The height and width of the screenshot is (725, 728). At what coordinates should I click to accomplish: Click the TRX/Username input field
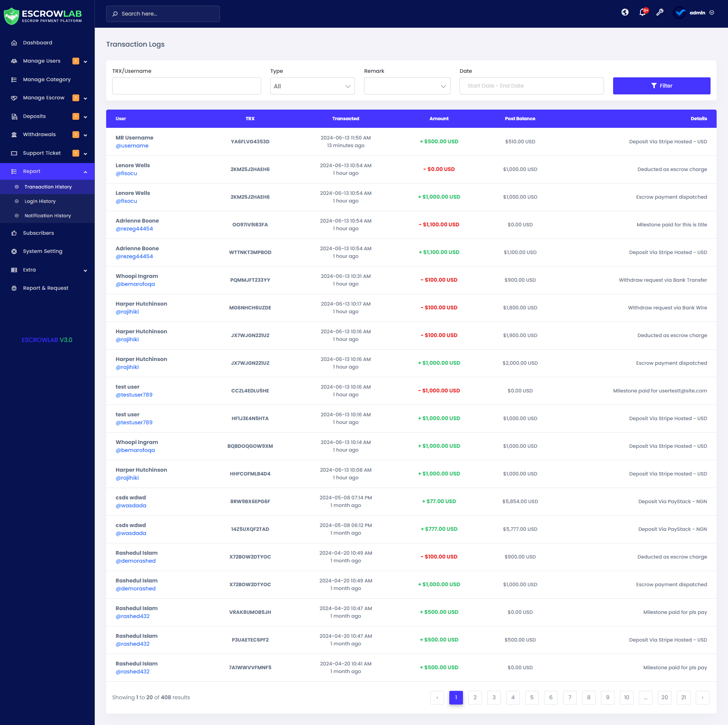(x=187, y=86)
